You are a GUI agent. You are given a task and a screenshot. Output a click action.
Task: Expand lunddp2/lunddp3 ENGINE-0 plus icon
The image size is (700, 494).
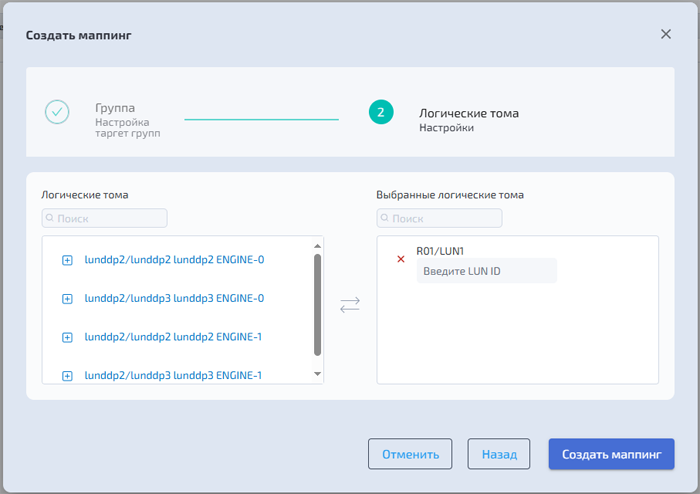point(67,299)
